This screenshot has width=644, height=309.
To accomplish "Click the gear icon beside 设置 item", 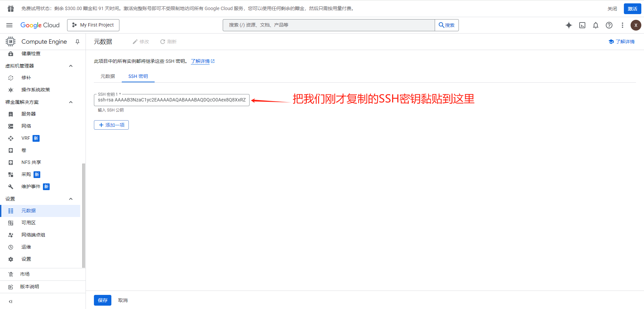I will tap(11, 259).
